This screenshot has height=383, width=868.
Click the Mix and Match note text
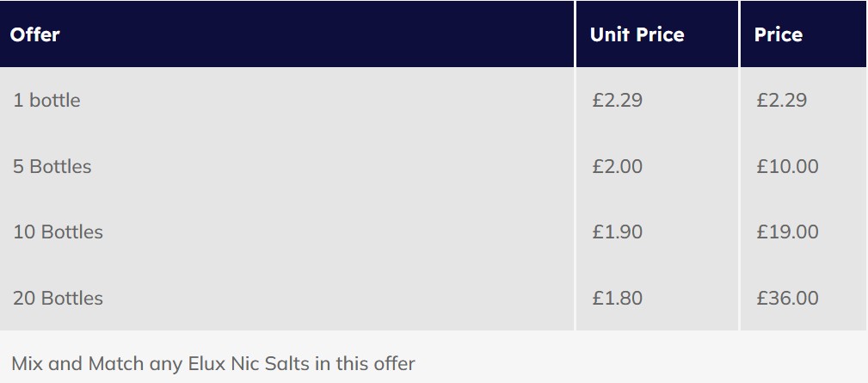[x=213, y=363]
